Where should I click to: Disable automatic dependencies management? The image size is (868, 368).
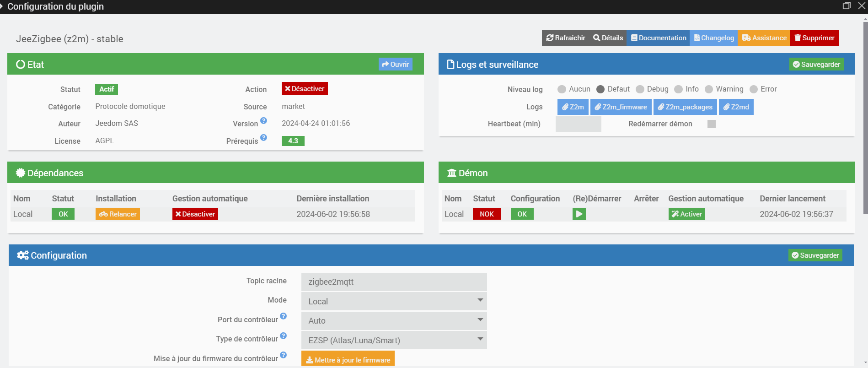[195, 214]
